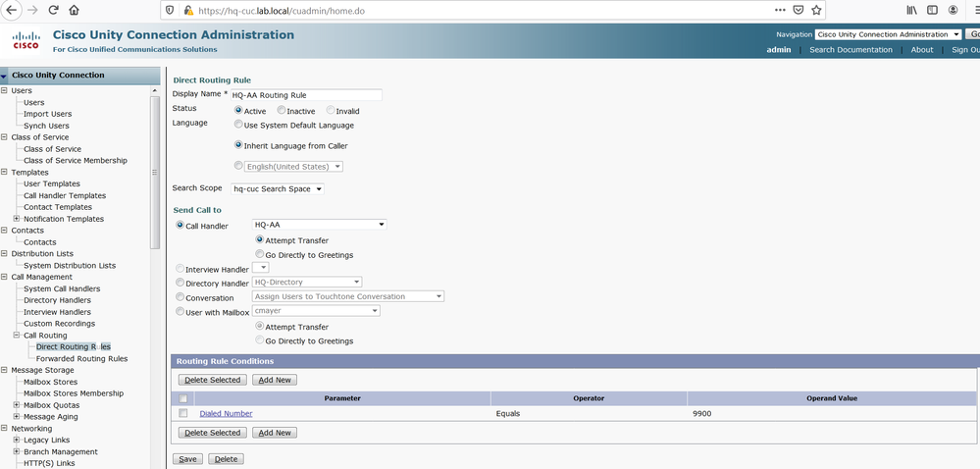This screenshot has height=469, width=980.
Task: Open the Search Scope dropdown
Action: pos(278,188)
